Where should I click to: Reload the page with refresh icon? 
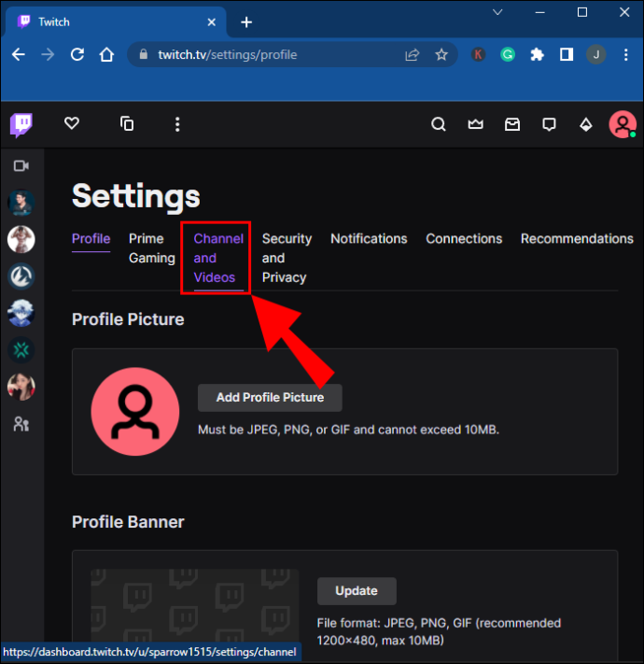tap(77, 54)
